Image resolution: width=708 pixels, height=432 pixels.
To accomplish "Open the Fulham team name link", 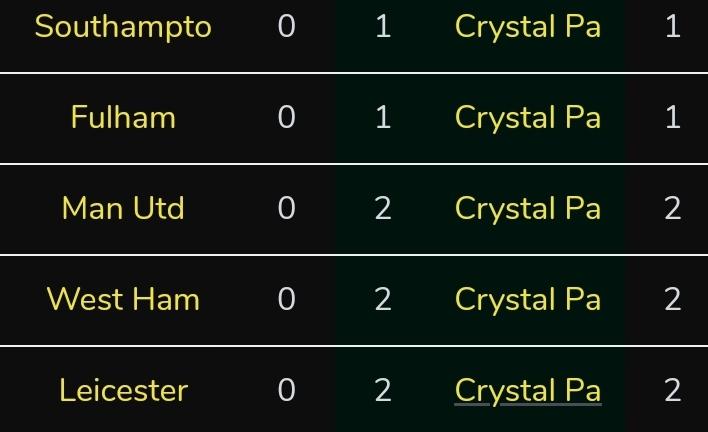I will pos(123,117).
